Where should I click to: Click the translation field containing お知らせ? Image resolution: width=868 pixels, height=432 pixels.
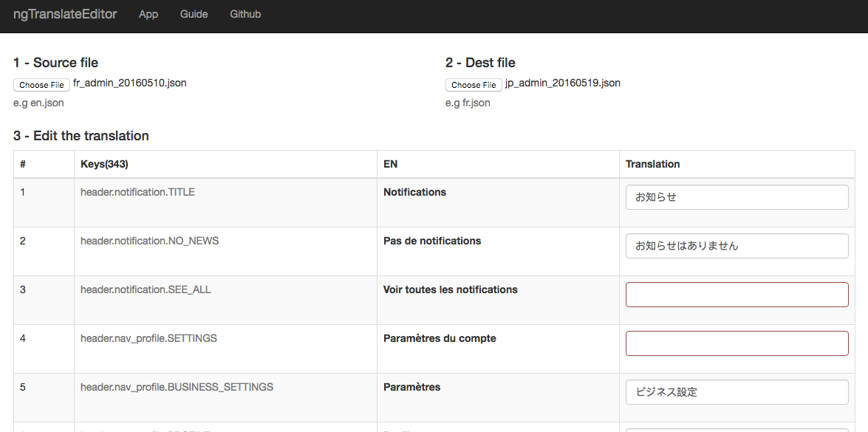tap(737, 196)
